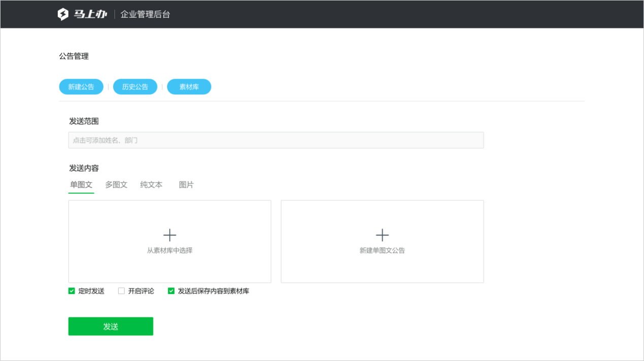Open the 新建公告 section
Viewport: 644px width, 361px height.
pos(81,87)
